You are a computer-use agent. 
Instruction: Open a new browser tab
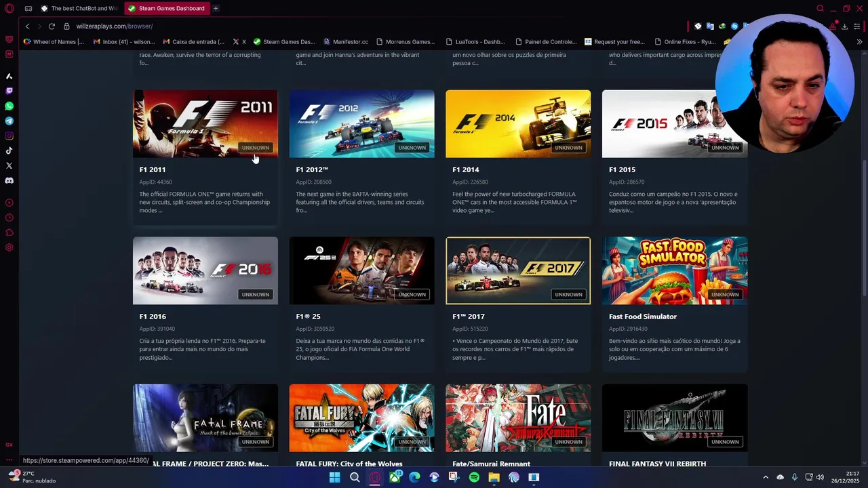click(x=216, y=8)
